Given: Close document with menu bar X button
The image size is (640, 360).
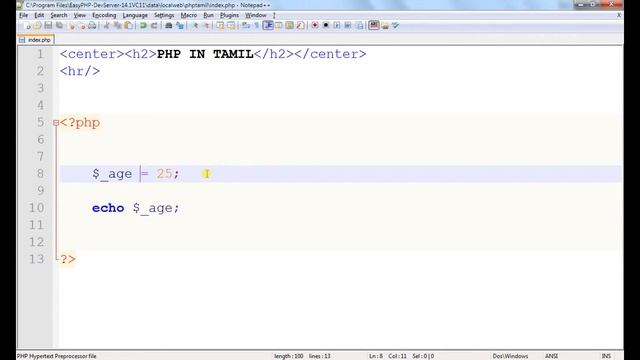Looking at the screenshot, I should coord(619,15).
